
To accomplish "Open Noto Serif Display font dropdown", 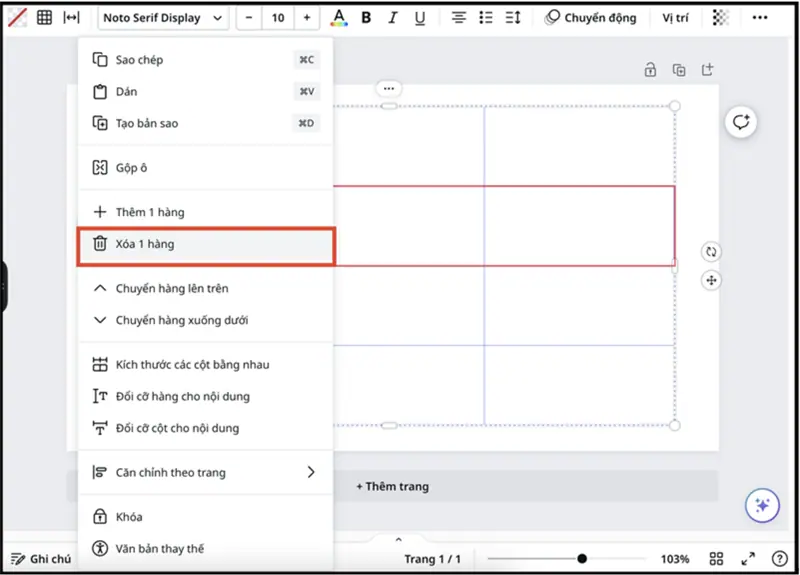I will tap(163, 18).
